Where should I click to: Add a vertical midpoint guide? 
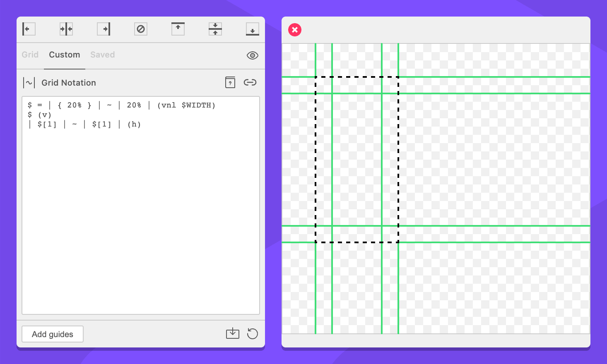click(66, 29)
